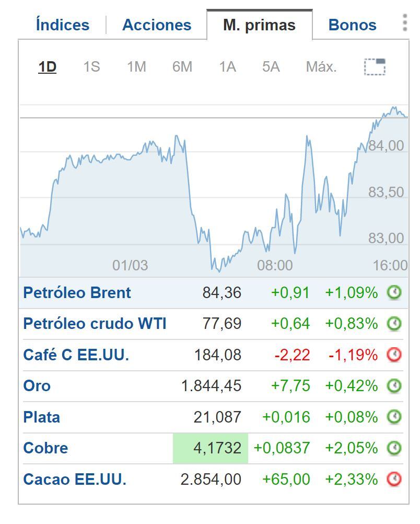This screenshot has height=524, width=420.
Task: Click the clock icon next to Plata
Action: (394, 417)
